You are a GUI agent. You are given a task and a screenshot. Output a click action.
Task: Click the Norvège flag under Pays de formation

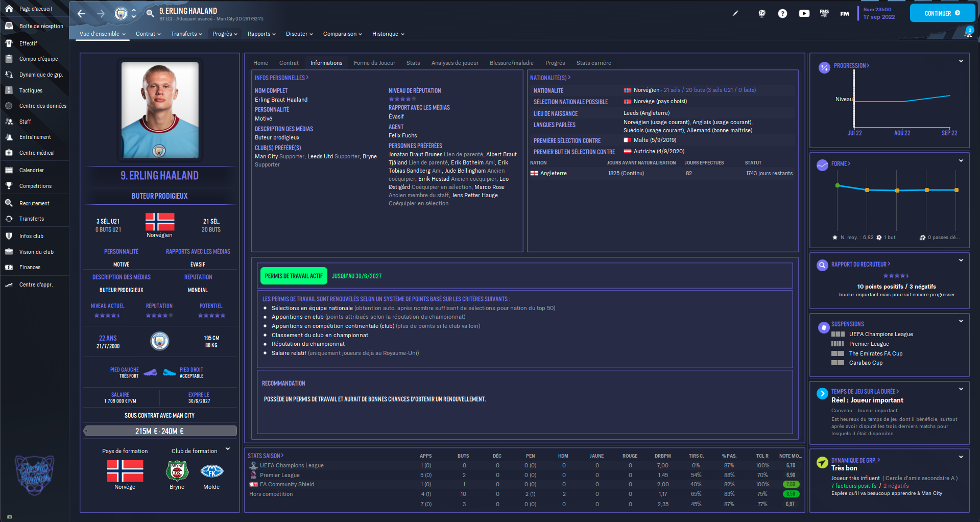coord(125,471)
